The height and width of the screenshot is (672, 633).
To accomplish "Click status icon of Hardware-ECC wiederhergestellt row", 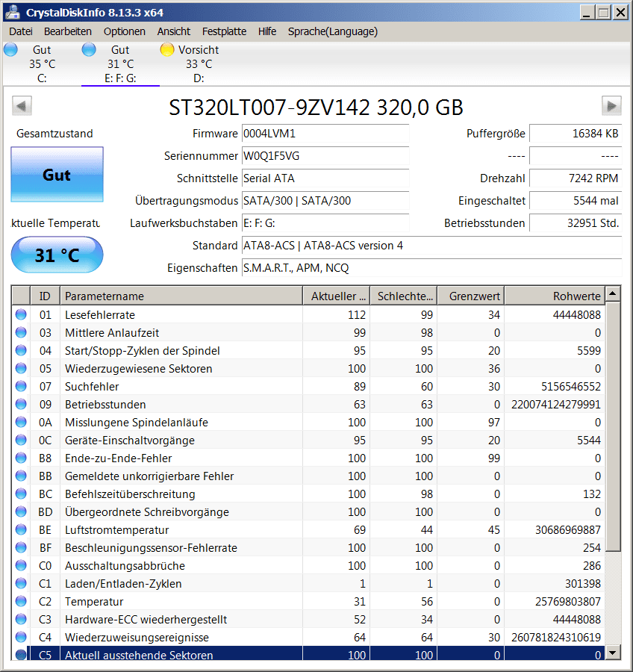I will [x=21, y=619].
